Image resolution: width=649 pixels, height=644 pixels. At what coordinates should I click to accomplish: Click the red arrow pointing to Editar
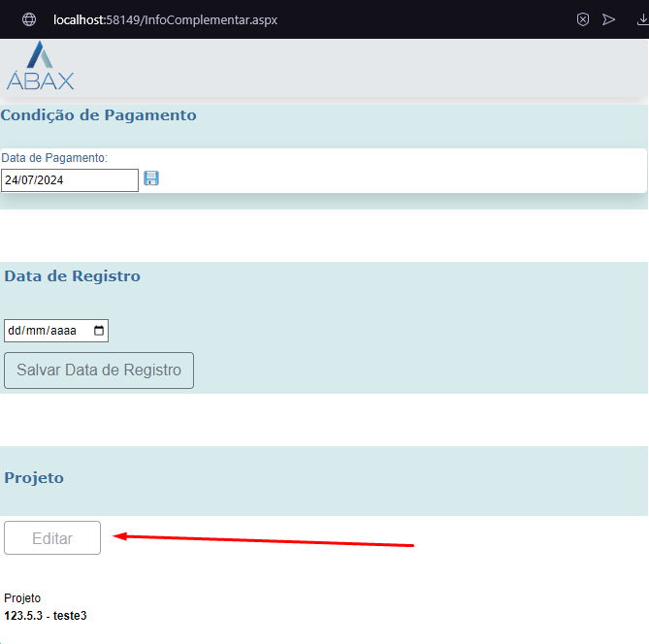click(x=264, y=539)
